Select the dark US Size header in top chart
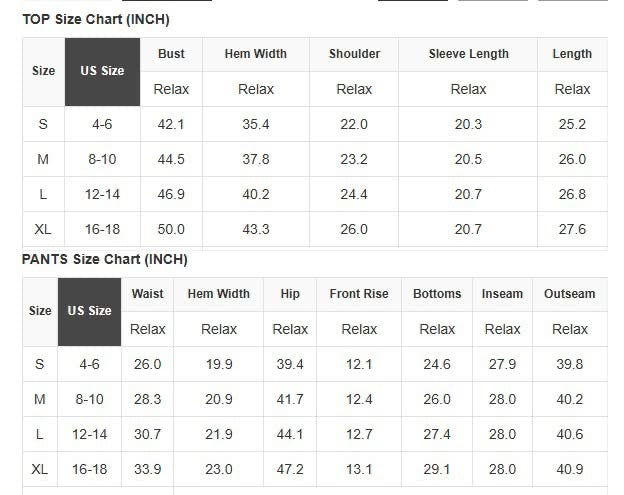The height and width of the screenshot is (495, 624). coord(102,71)
